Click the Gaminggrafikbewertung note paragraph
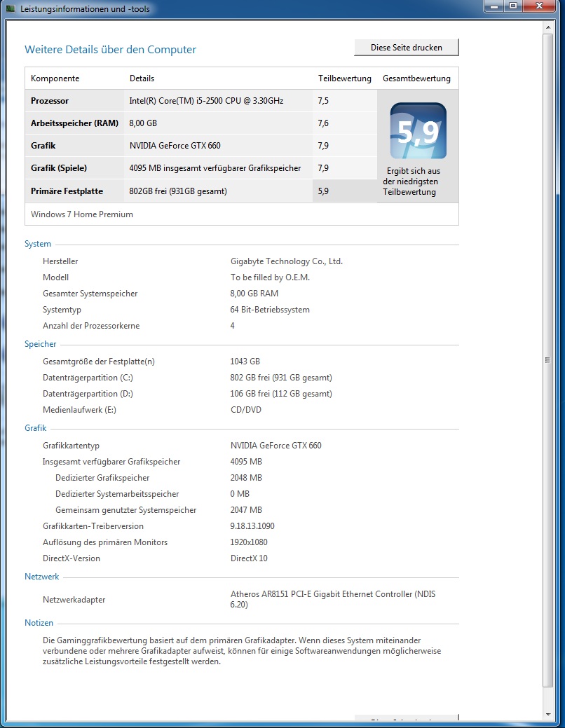565x728 pixels. pyautogui.click(x=242, y=651)
